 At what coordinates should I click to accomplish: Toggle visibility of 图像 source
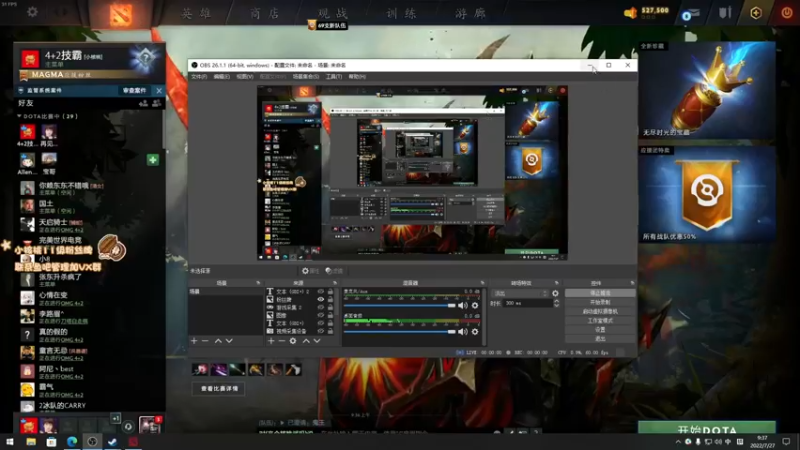coord(320,315)
